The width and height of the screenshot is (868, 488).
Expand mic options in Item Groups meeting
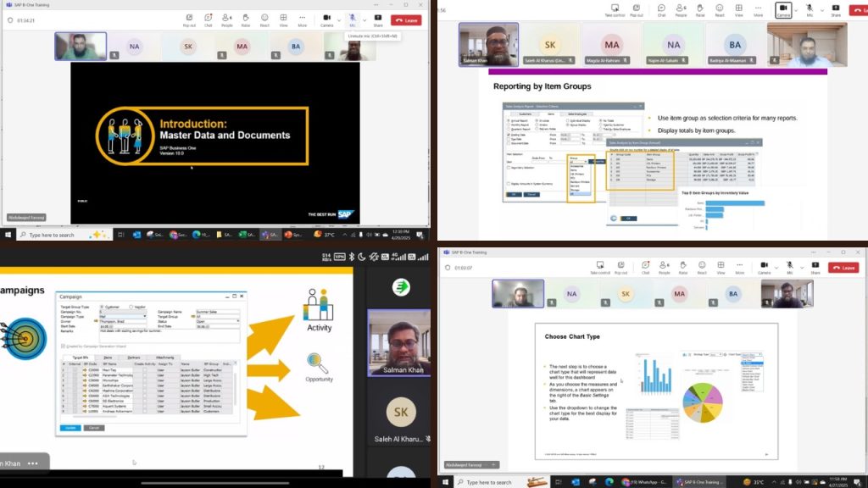click(x=822, y=10)
